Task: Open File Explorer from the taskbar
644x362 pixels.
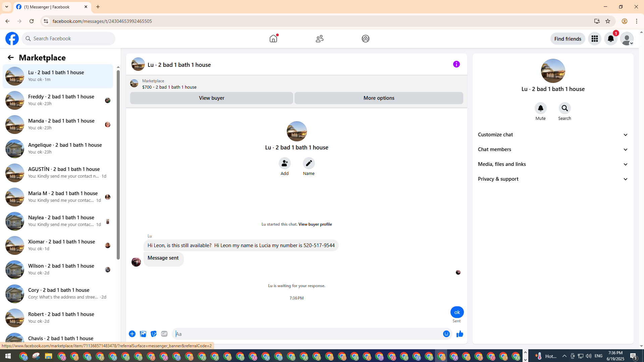Action: (x=49, y=356)
